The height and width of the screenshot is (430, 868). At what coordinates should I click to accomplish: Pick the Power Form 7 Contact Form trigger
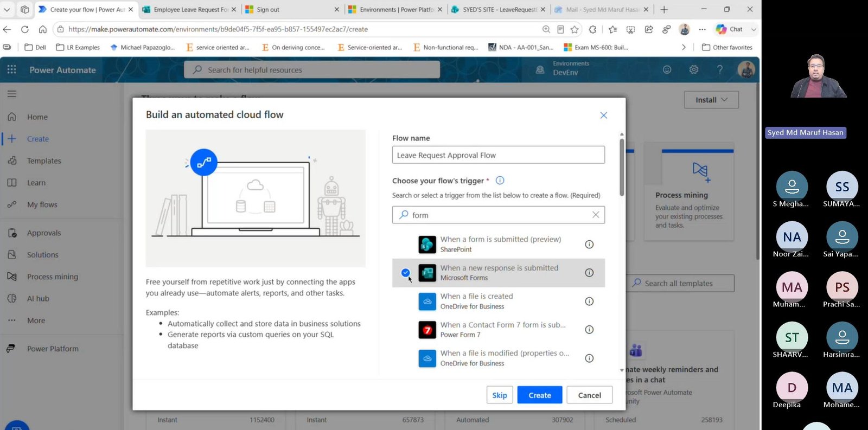pyautogui.click(x=499, y=330)
